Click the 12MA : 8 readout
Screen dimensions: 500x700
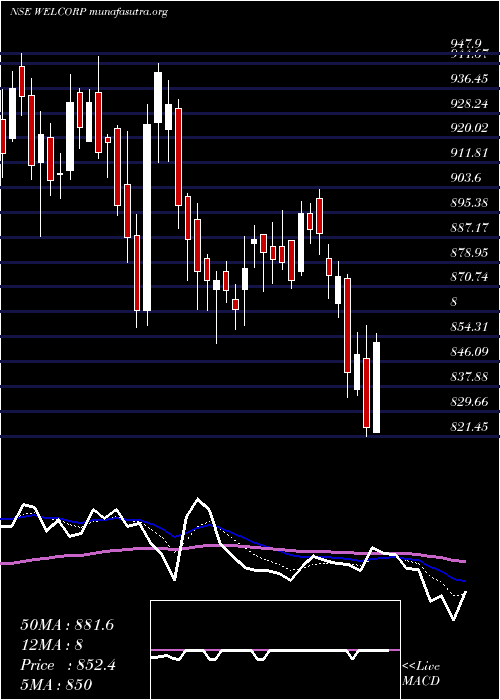coord(52,645)
